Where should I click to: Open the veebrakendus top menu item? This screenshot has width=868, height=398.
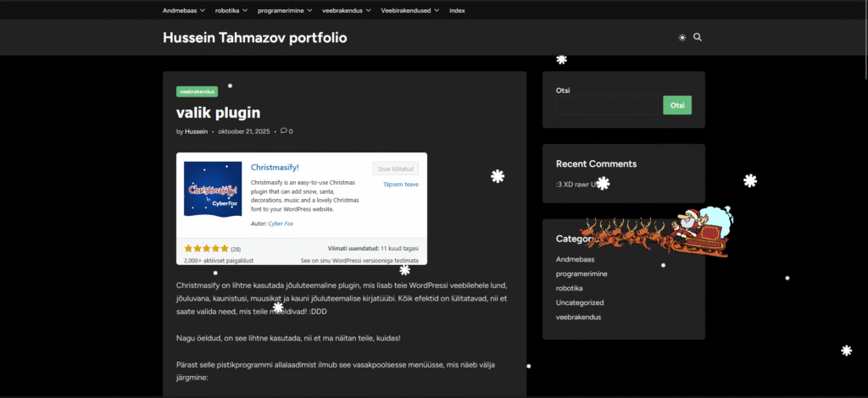(x=347, y=10)
